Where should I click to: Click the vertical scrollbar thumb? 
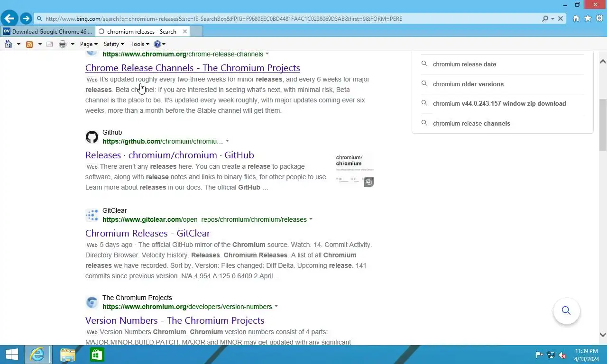tap(603, 125)
